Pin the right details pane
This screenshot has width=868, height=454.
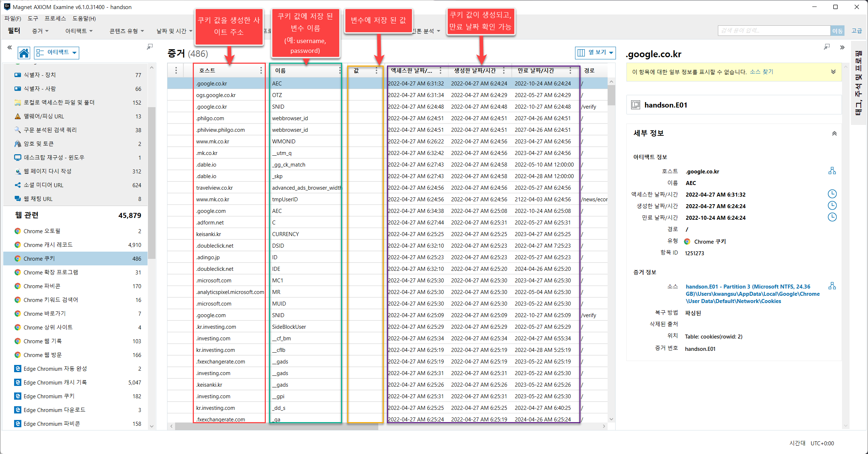click(826, 47)
